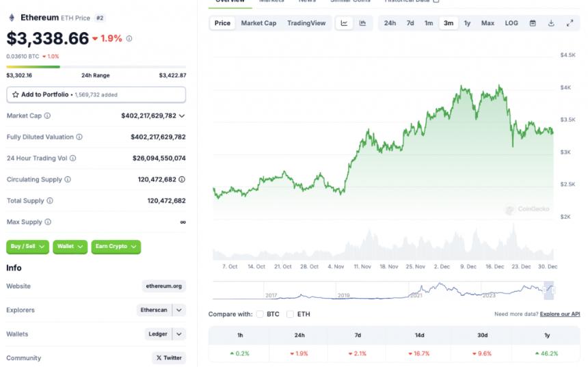Image resolution: width=588 pixels, height=367 pixels.
Task: Open the Max Supply info icon
Action: click(48, 222)
